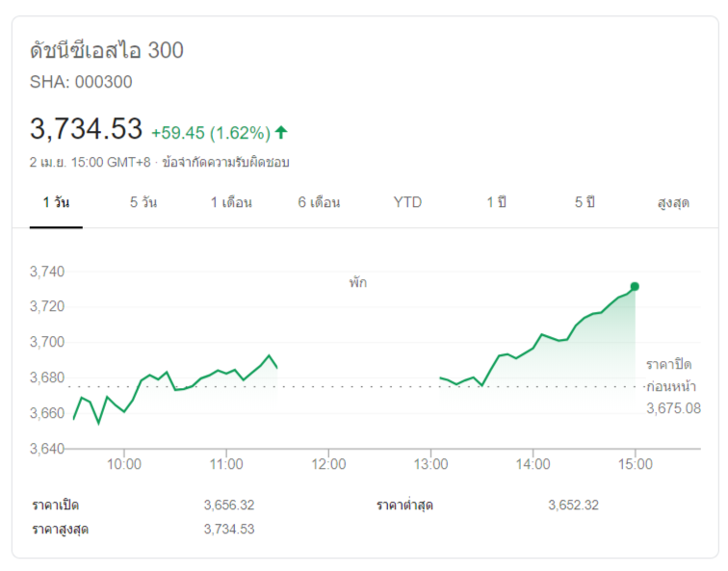
Task: Click the ราคาปิดก่อนหน้า previous close label
Action: 669,376
